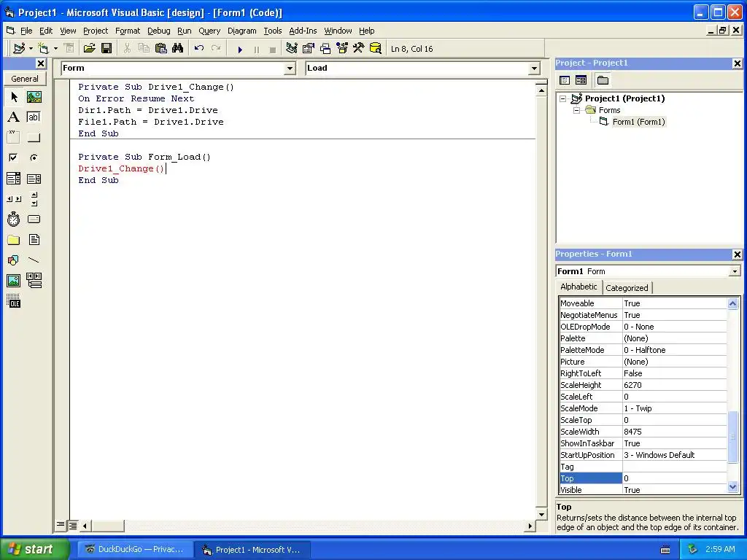Image resolution: width=747 pixels, height=560 pixels.
Task: Open the Procedure dropdown showing Load
Action: coord(534,69)
